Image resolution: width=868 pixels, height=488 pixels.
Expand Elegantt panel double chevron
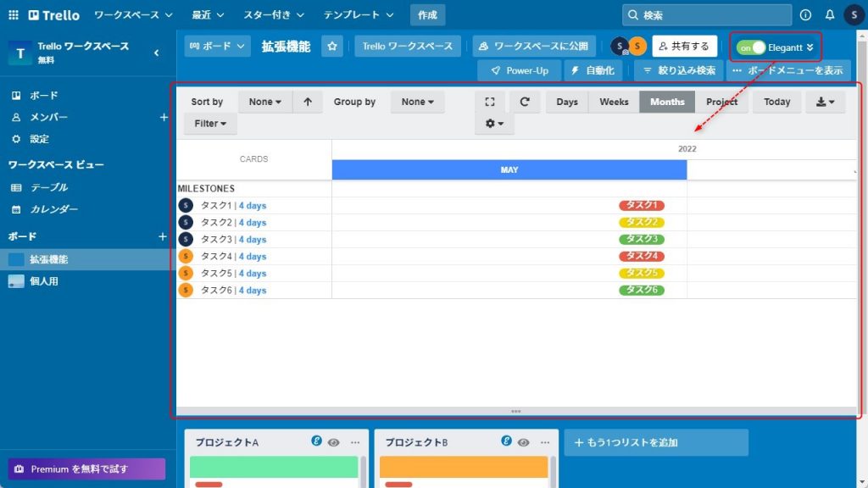(810, 47)
